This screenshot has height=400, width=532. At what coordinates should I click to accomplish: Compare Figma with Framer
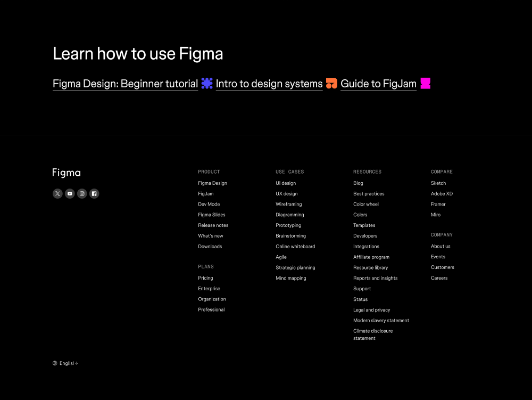pos(438,204)
